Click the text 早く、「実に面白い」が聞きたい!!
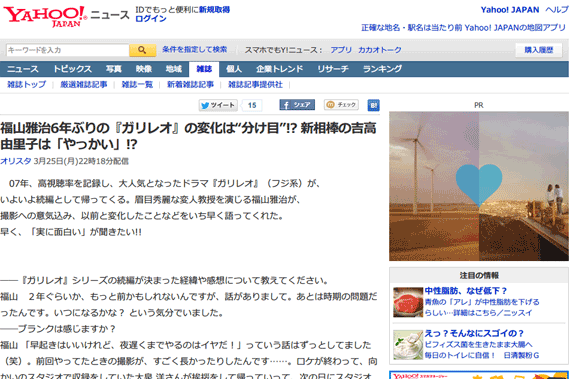The height and width of the screenshot is (379, 570). (x=71, y=232)
